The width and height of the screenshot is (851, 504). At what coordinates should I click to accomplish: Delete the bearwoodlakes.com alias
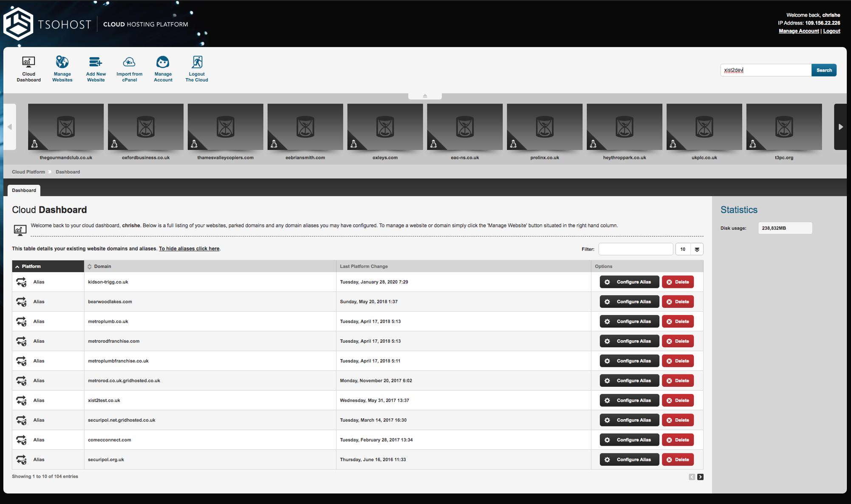(x=678, y=302)
